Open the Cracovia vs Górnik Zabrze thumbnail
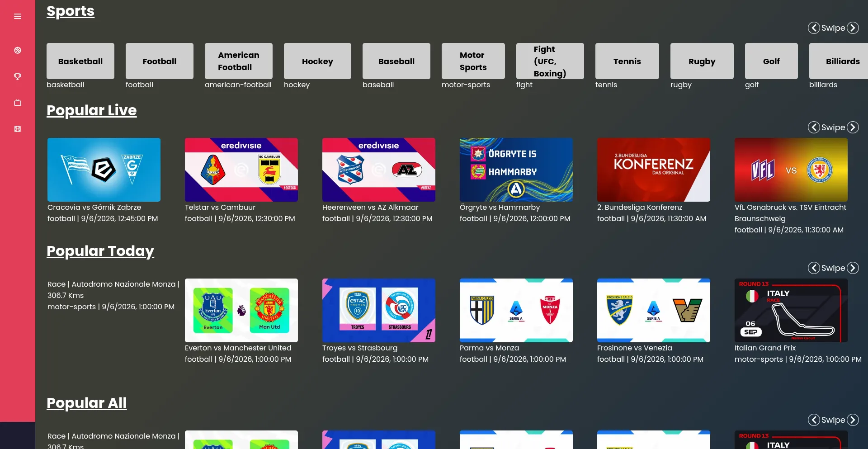868x449 pixels. coord(104,170)
